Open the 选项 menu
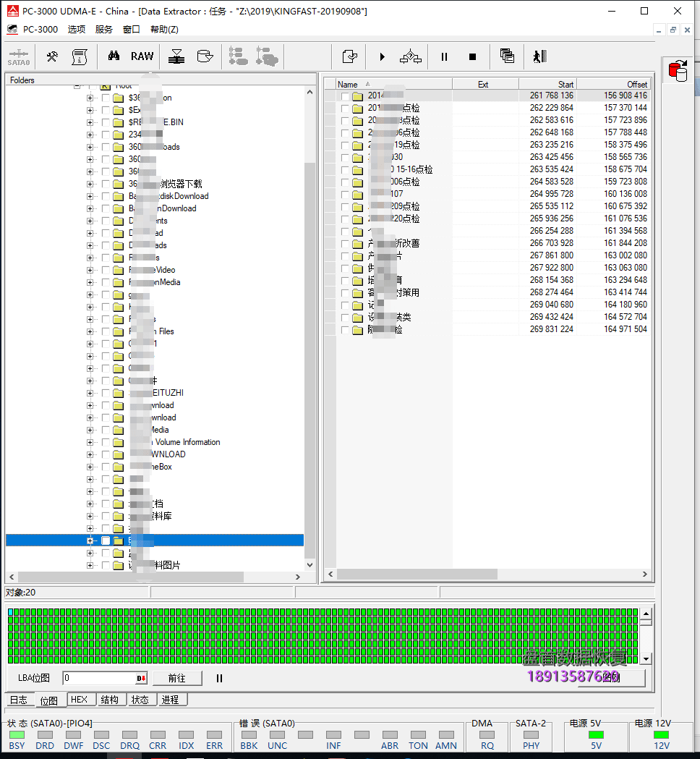Image resolution: width=700 pixels, height=759 pixels. [77, 30]
